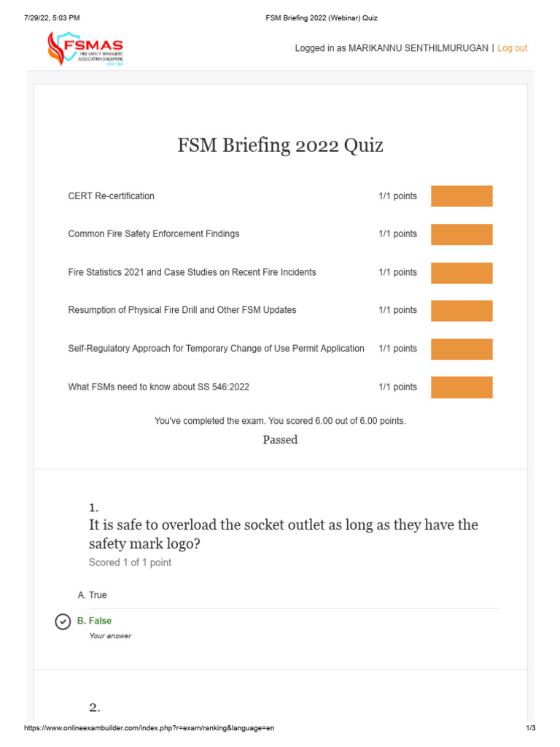Select answer option B. False
The image size is (560, 747).
95,621
